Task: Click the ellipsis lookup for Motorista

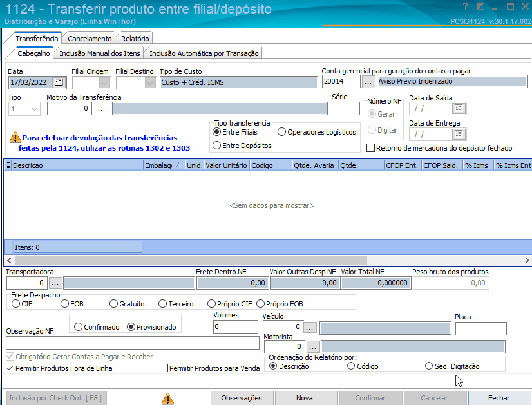Action: click(313, 346)
